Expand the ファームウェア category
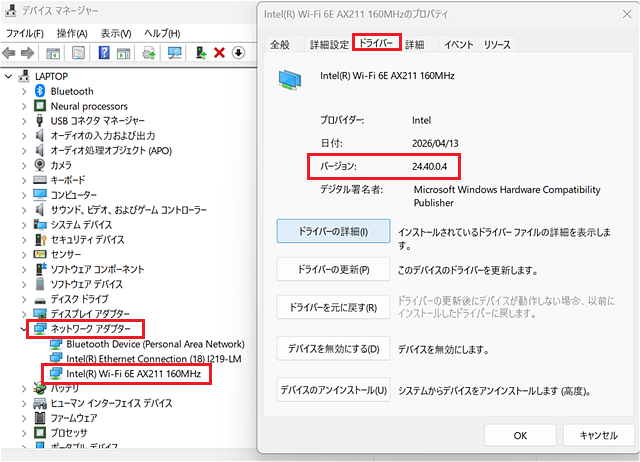 (x=24, y=418)
